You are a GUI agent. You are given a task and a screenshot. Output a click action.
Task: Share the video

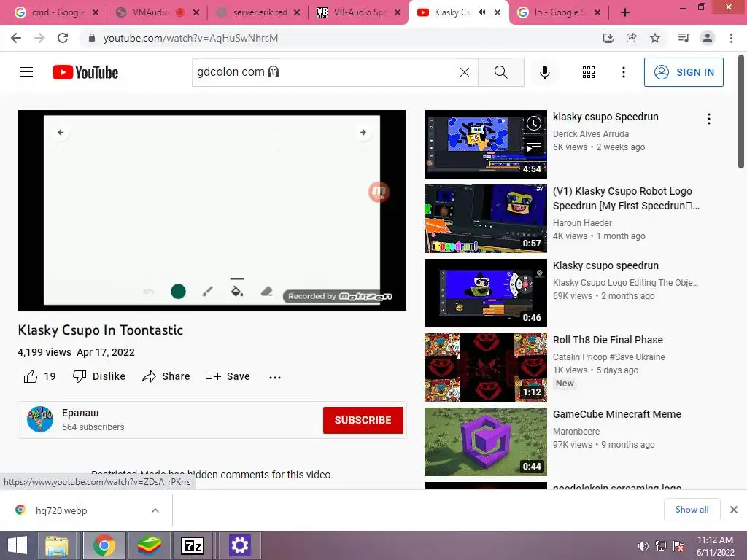[166, 376]
